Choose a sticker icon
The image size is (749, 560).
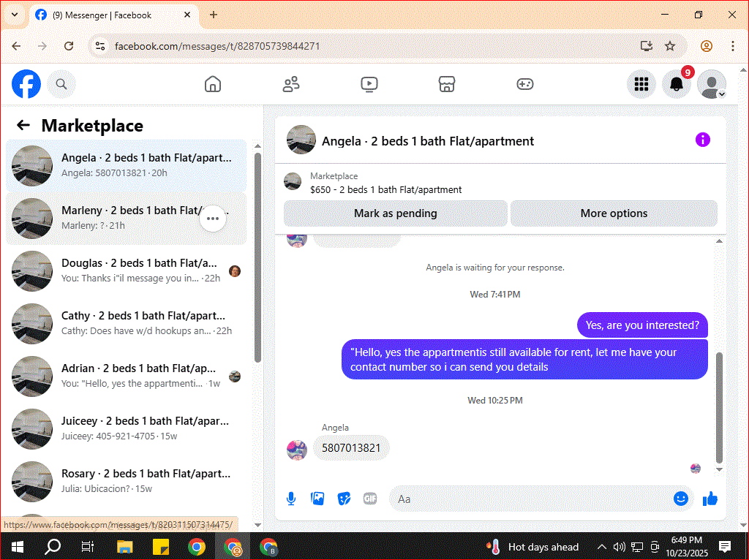[344, 499]
